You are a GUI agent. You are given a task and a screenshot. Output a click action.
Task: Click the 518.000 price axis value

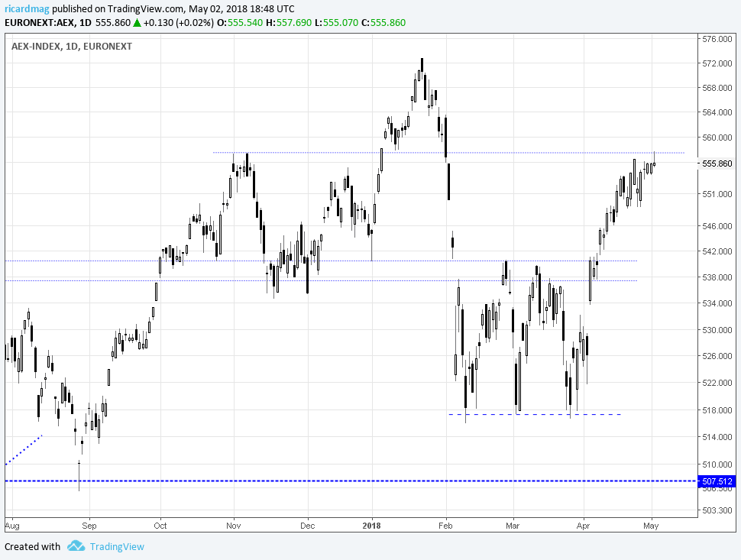717,410
